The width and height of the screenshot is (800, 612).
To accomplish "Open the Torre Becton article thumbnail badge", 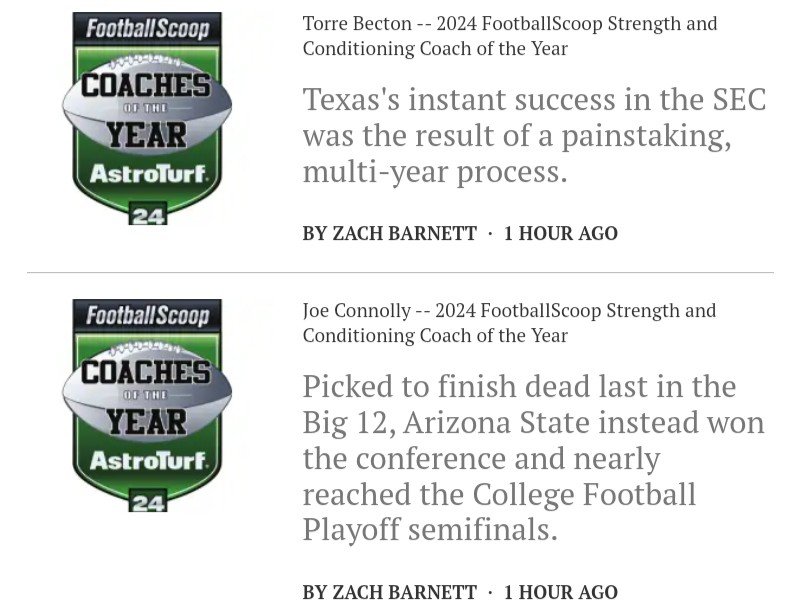I will tap(147, 118).
